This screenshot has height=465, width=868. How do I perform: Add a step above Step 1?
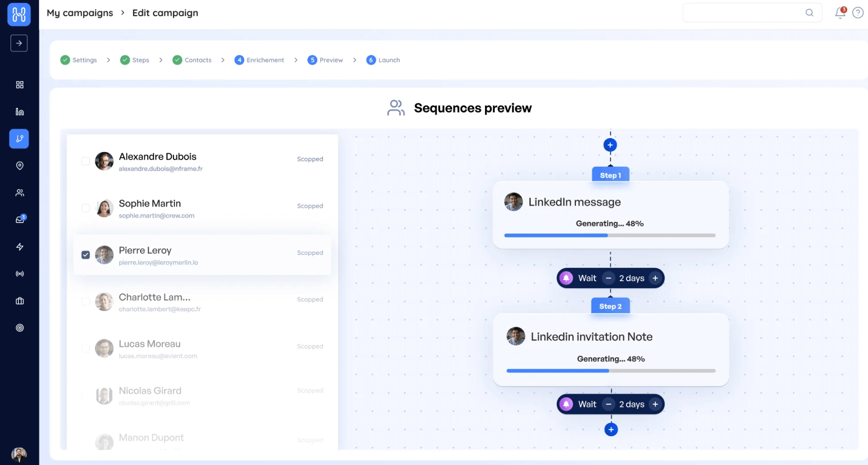tap(610, 145)
